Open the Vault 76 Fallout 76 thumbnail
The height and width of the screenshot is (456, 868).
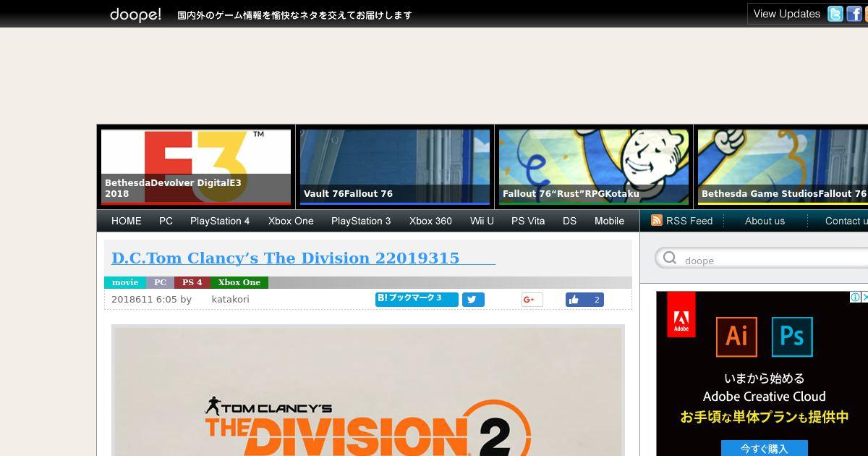[x=395, y=167]
